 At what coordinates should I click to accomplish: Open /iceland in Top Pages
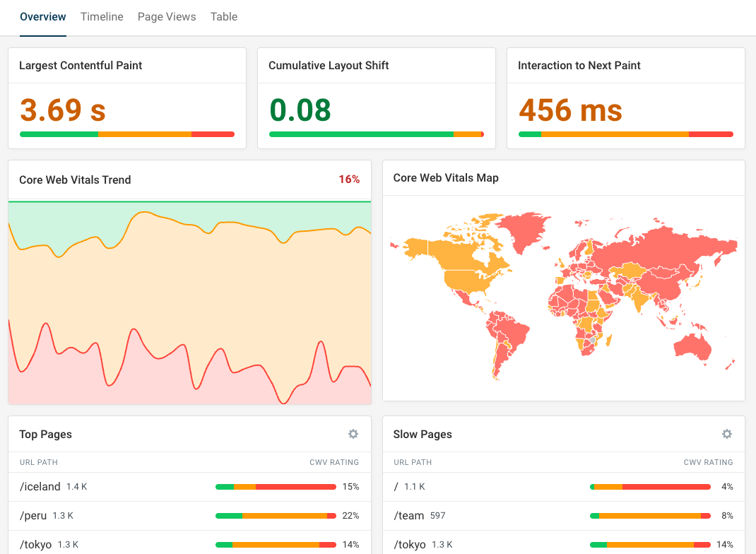click(40, 486)
